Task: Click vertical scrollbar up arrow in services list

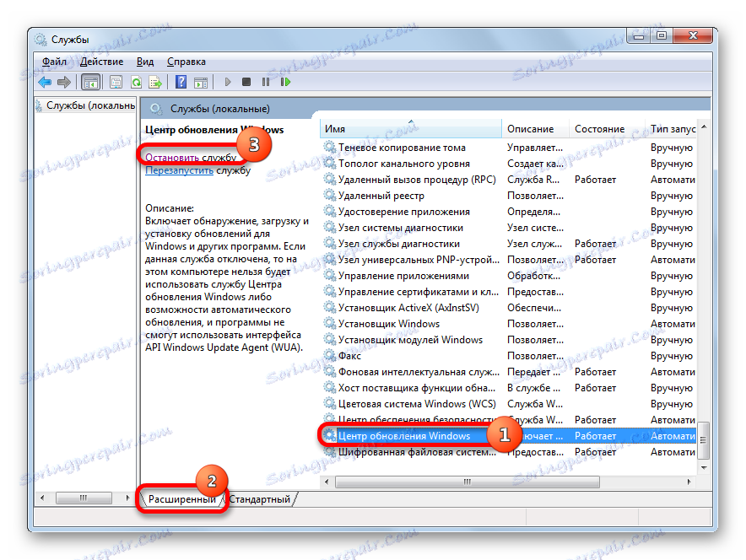Action: tap(704, 127)
